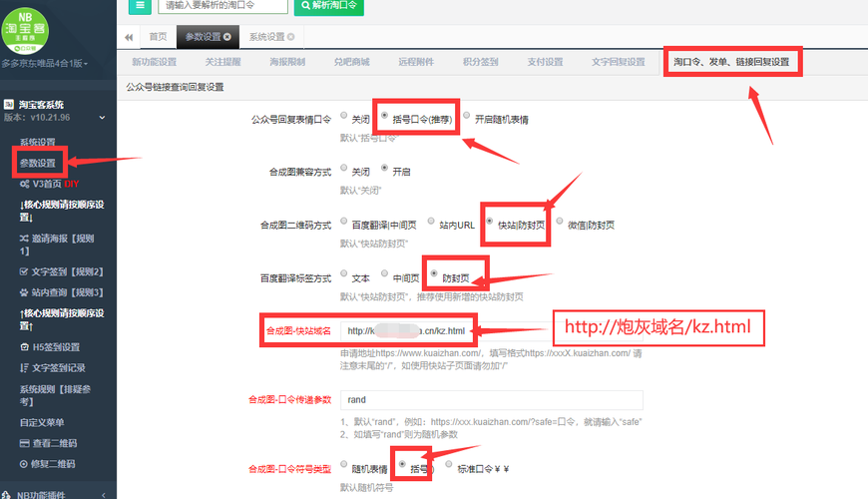
Task: Select 关闭 for 公众号回复表情口令
Action: pyautogui.click(x=344, y=115)
